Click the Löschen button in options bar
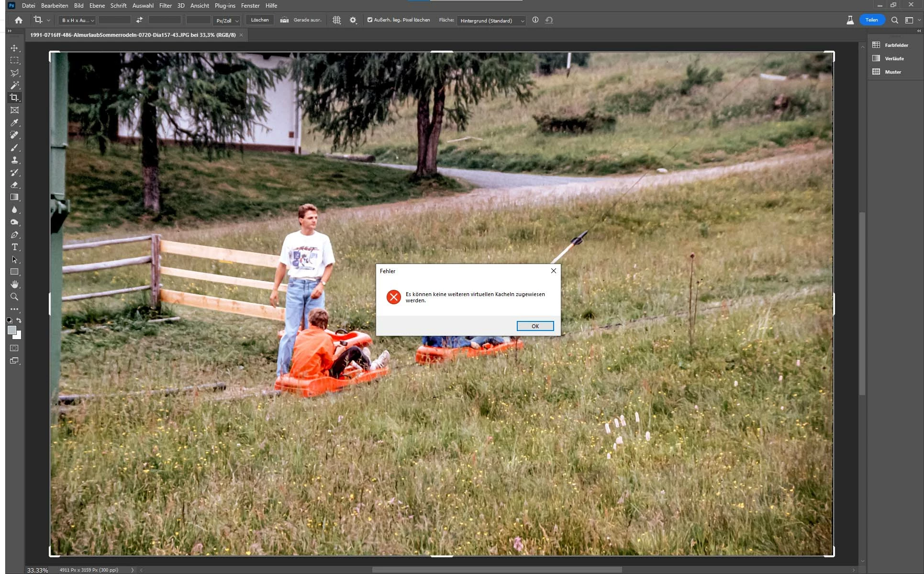Viewport: 924px width, 574px height. pos(260,20)
